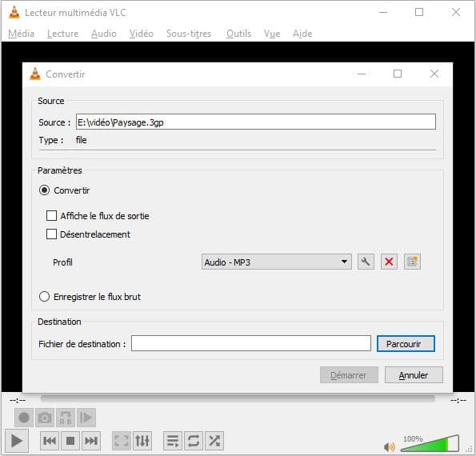Open the Lecture menu
This screenshot has height=456, width=476.
(63, 34)
